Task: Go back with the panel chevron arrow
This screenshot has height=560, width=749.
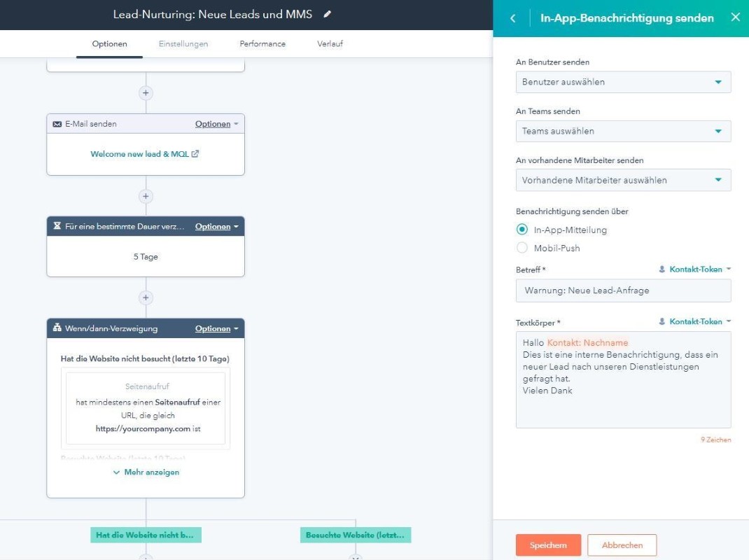Action: tap(513, 18)
